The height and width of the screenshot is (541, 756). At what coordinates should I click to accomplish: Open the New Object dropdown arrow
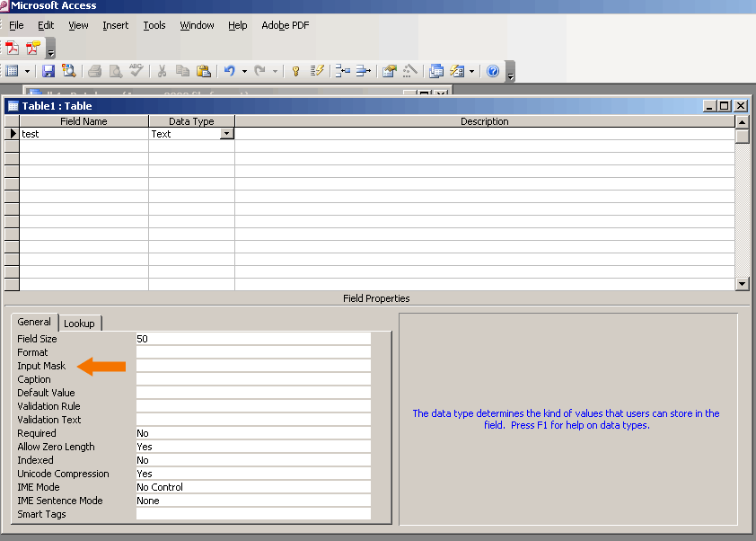tap(472, 71)
